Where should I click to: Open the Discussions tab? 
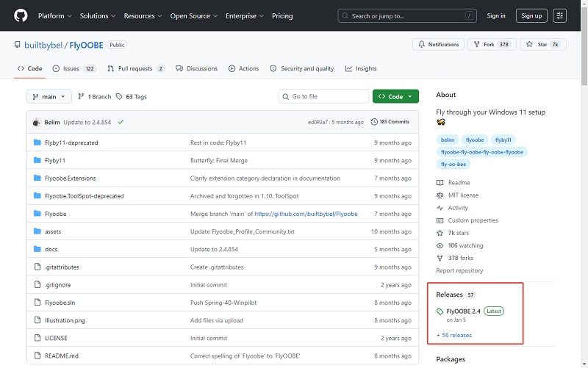click(196, 68)
